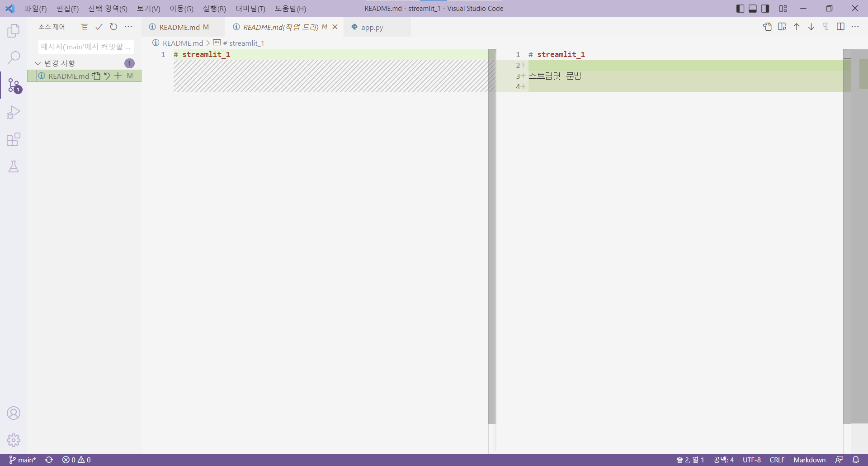This screenshot has height=466, width=868.
Task: Open customize layout button
Action: pos(783,9)
